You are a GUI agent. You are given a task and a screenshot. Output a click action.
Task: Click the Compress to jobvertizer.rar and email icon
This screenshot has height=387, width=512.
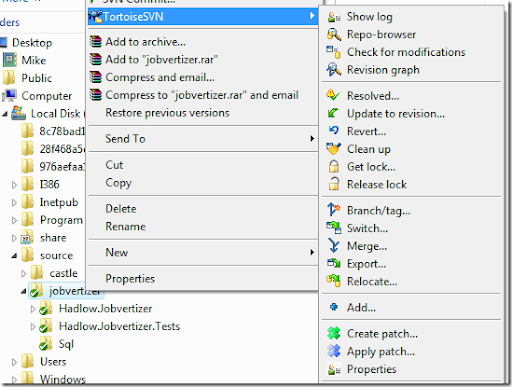tap(96, 95)
